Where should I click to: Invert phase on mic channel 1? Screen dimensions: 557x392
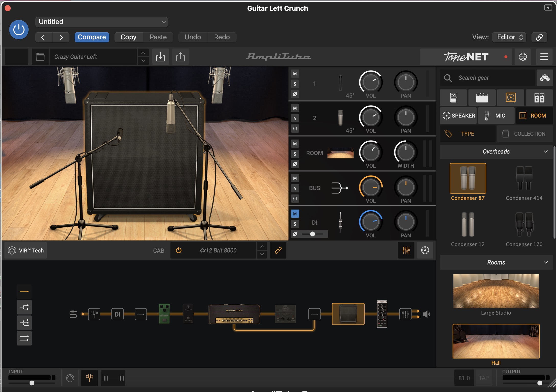(x=295, y=94)
